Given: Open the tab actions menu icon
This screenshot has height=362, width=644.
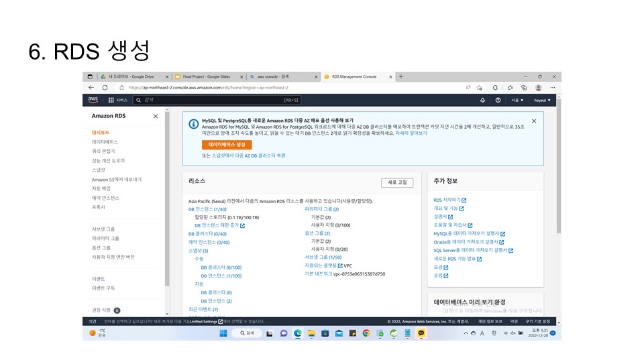Looking at the screenshot, I should pyautogui.click(x=90, y=76).
